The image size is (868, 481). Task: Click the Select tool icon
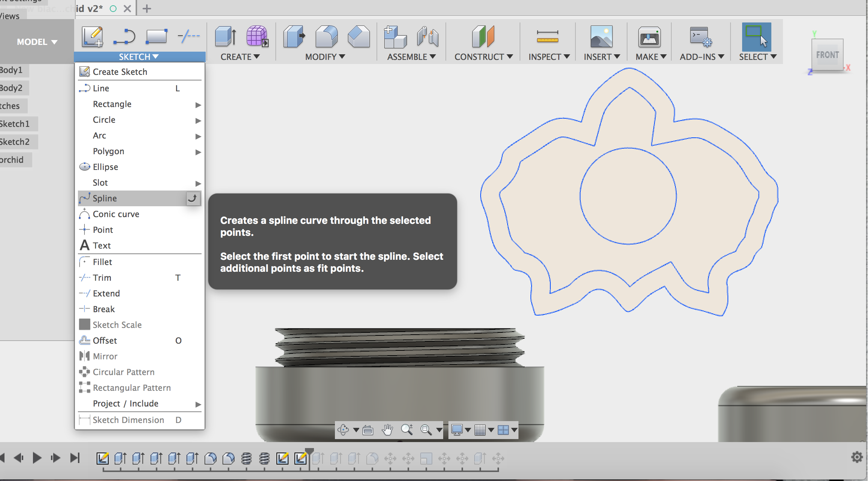(756, 36)
